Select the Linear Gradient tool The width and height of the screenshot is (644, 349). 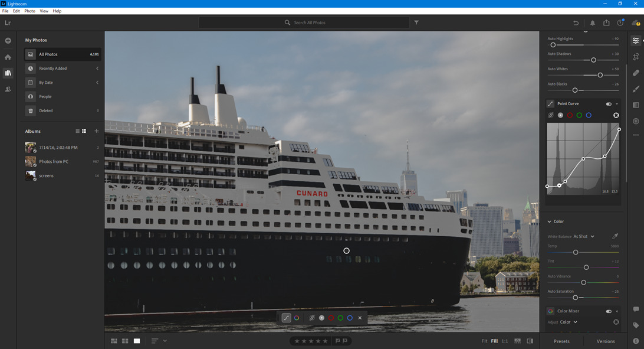tap(636, 105)
